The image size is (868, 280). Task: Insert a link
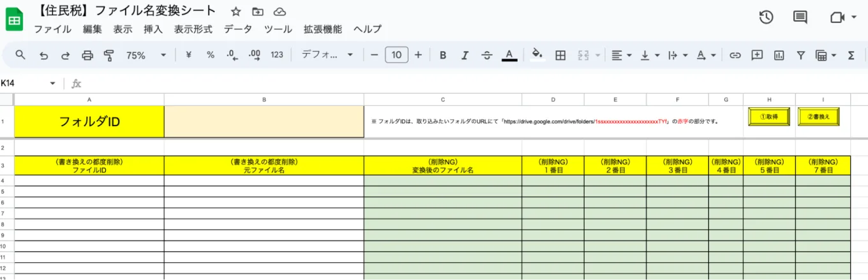pyautogui.click(x=735, y=55)
